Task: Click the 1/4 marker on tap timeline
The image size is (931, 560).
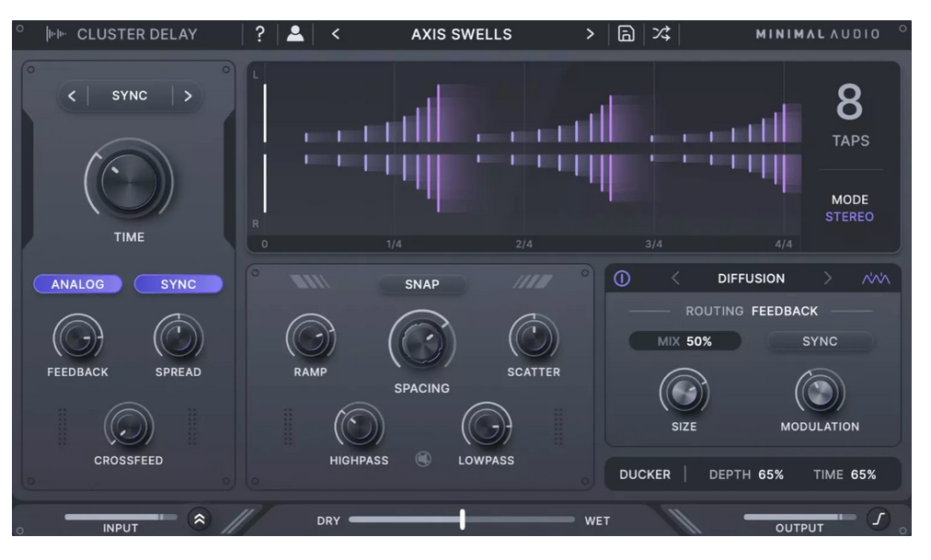Action: tap(394, 244)
